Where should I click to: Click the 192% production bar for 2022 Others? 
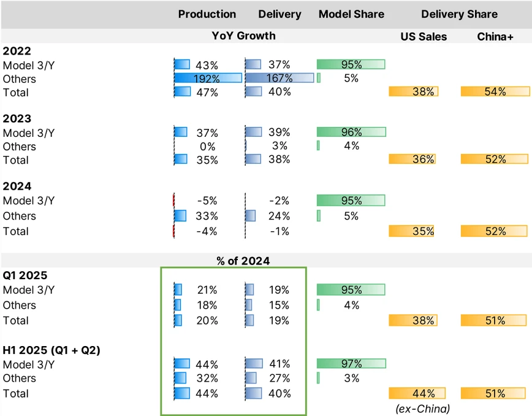[208, 79]
